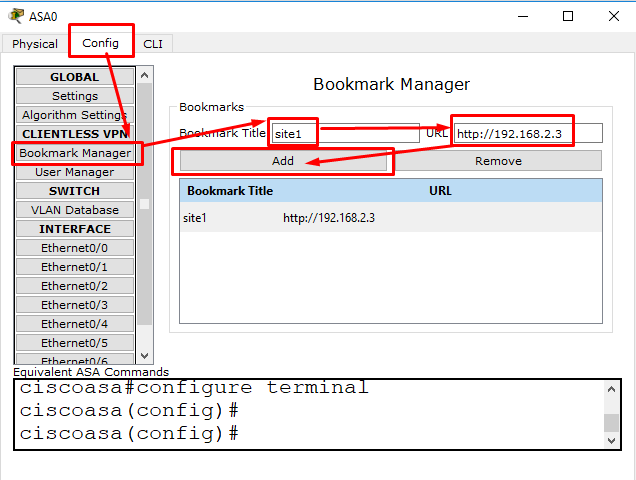The height and width of the screenshot is (480, 636).
Task: Click the URL column header
Action: click(440, 191)
